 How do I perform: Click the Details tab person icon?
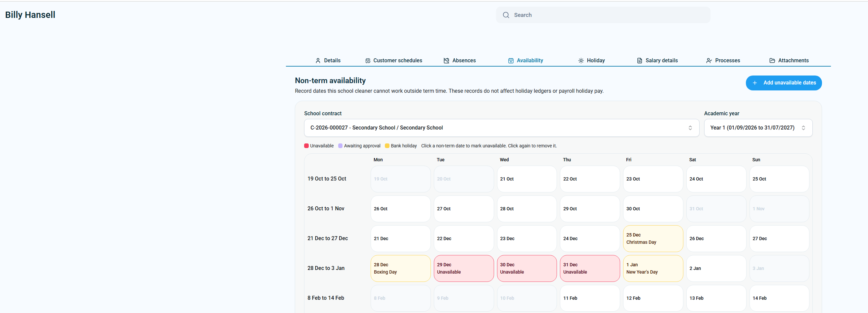318,61
